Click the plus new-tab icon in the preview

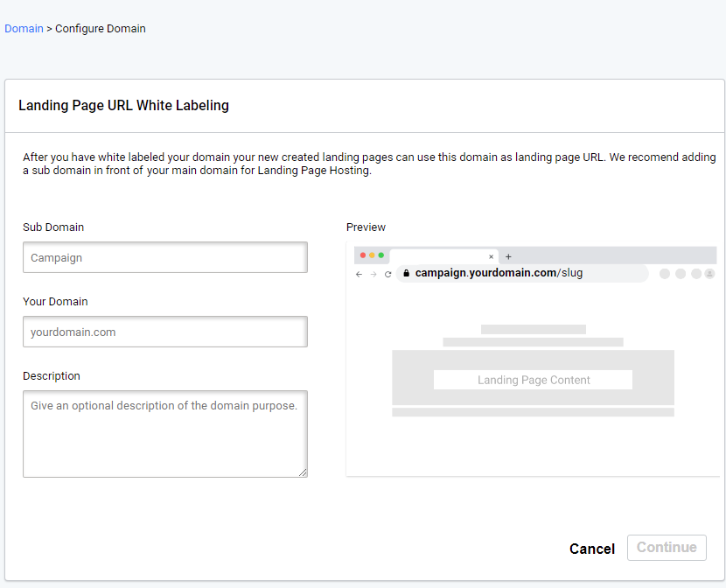point(509,256)
